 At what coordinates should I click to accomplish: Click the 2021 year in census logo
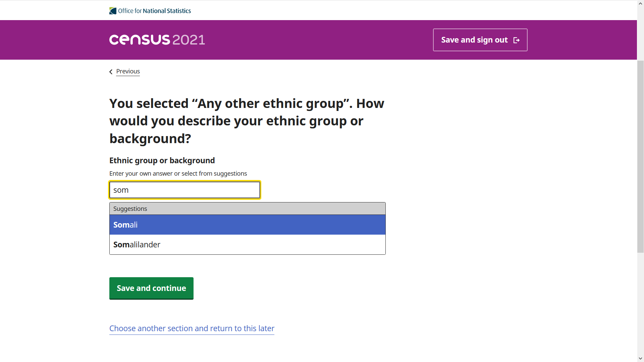click(189, 40)
